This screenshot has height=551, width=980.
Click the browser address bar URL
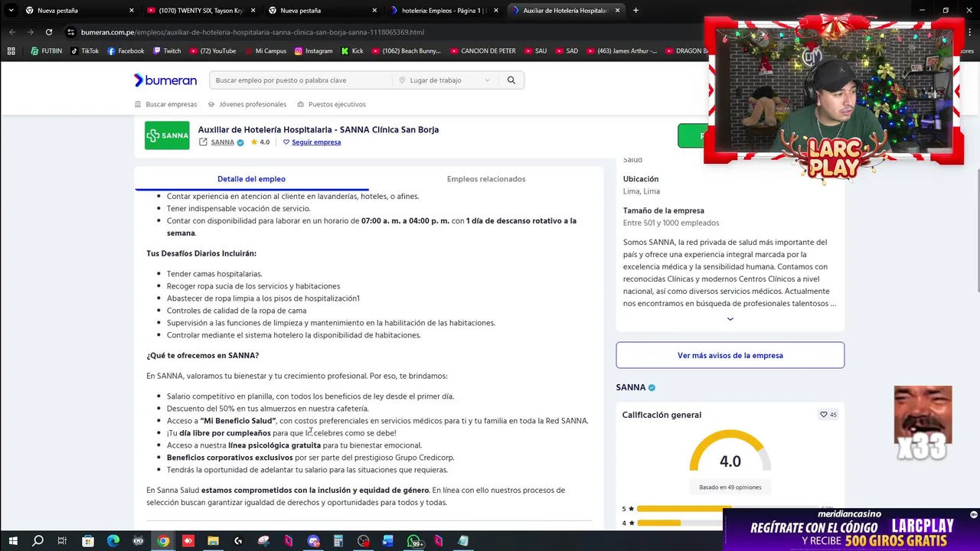(253, 32)
